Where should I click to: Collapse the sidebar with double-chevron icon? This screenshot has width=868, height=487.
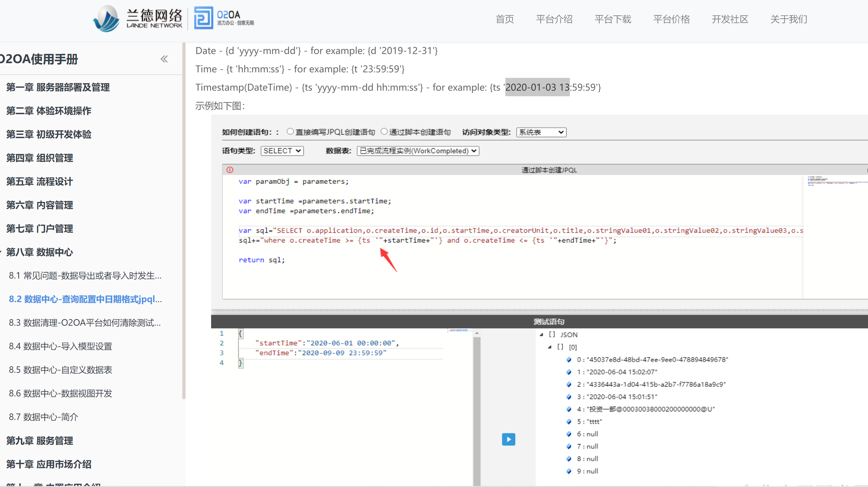click(x=164, y=59)
